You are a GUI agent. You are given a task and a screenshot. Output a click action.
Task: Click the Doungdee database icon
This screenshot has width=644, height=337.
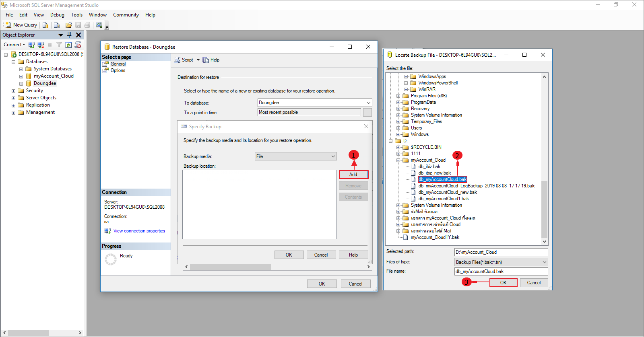pyautogui.click(x=29, y=83)
